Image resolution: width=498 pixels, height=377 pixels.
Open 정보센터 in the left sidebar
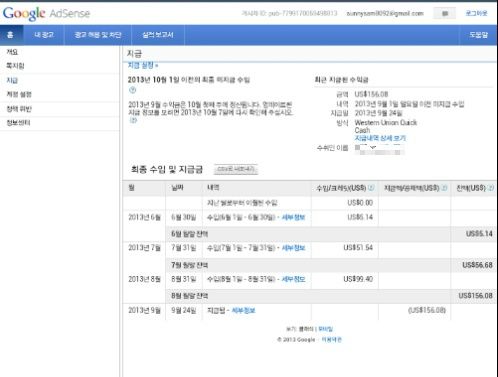pyautogui.click(x=18, y=123)
